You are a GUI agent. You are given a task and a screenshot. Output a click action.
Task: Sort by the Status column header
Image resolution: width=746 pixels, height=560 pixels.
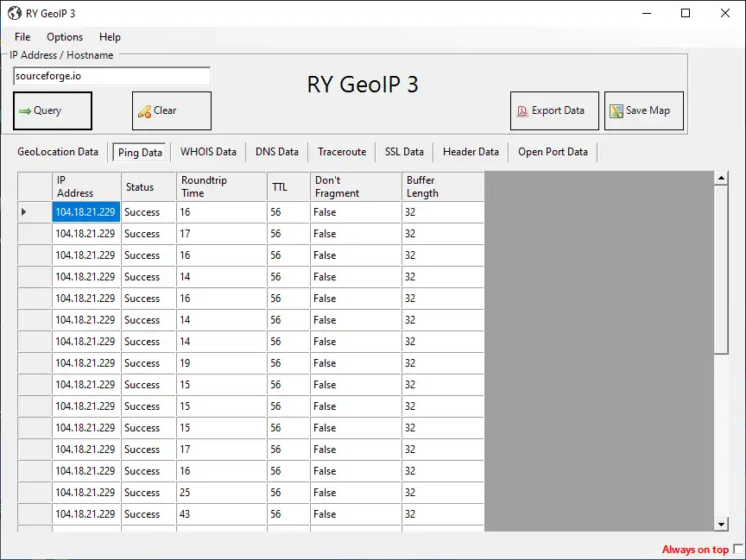149,186
